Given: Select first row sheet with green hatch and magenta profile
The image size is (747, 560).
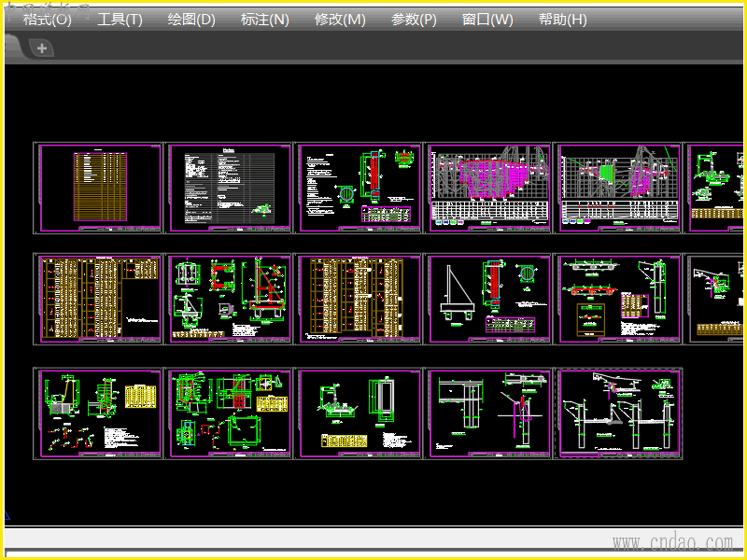Looking at the screenshot, I should pyautogui.click(x=618, y=189).
